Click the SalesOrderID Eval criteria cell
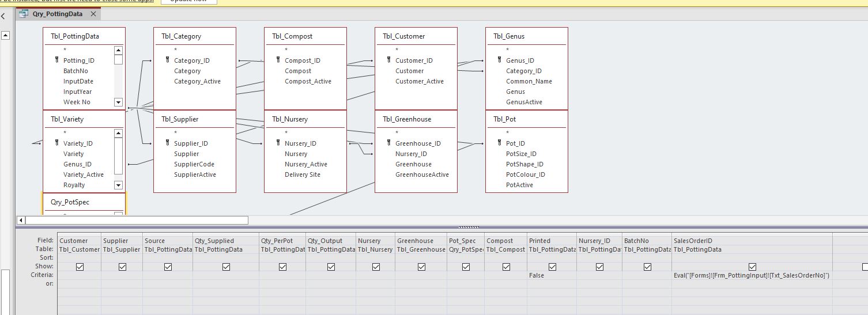This screenshot has width=868, height=315. tap(752, 275)
